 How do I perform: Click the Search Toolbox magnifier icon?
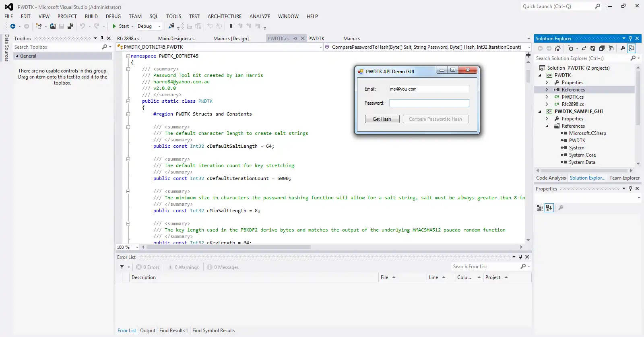(105, 47)
